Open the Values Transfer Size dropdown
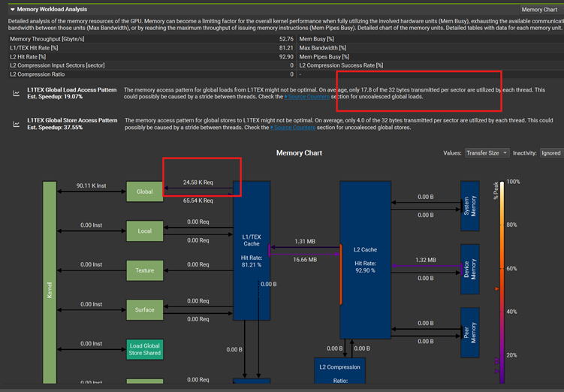 pyautogui.click(x=487, y=153)
